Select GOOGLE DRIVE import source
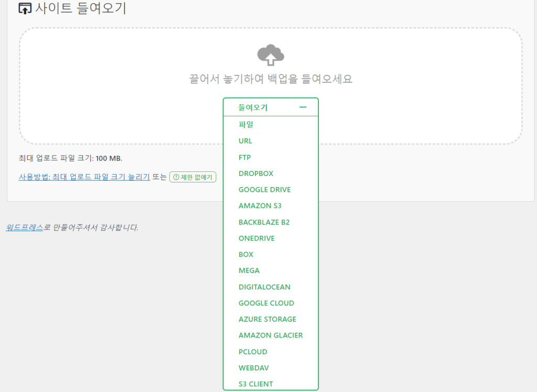Screen dimensions: 537x392 tap(264, 189)
